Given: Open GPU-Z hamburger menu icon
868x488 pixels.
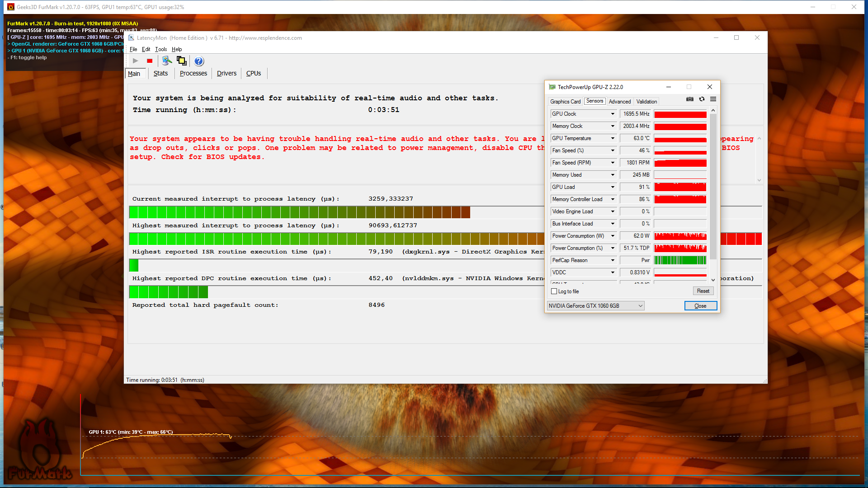Looking at the screenshot, I should pos(713,99).
